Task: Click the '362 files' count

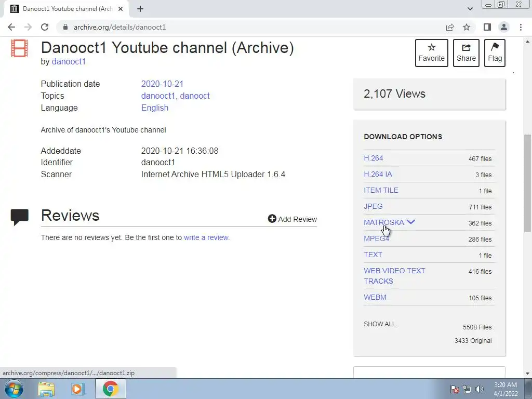Action: 480,223
